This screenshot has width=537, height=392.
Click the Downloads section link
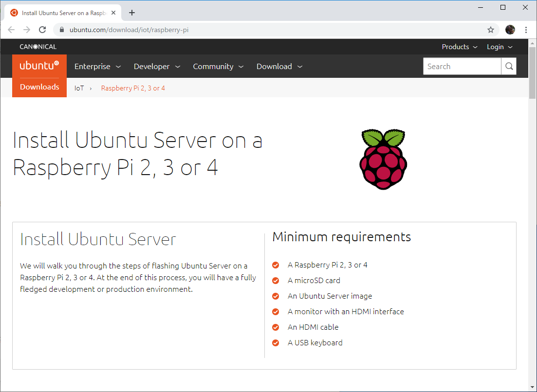click(x=39, y=87)
